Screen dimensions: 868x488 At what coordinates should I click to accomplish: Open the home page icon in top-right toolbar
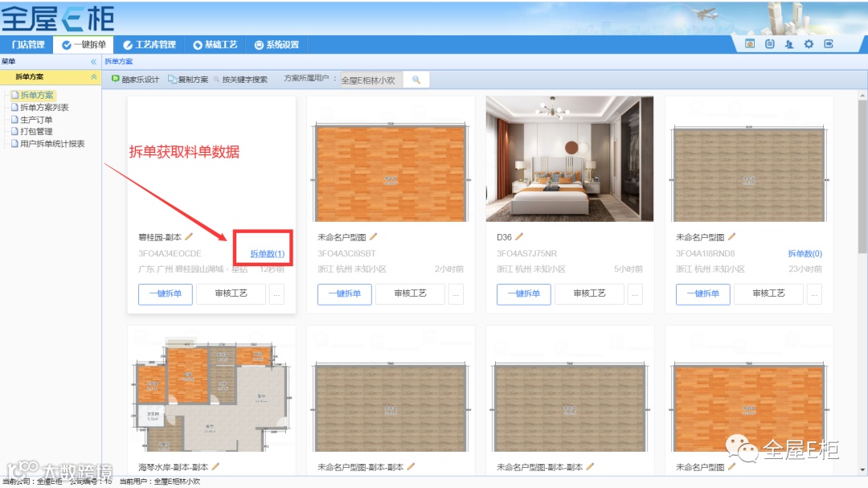750,43
